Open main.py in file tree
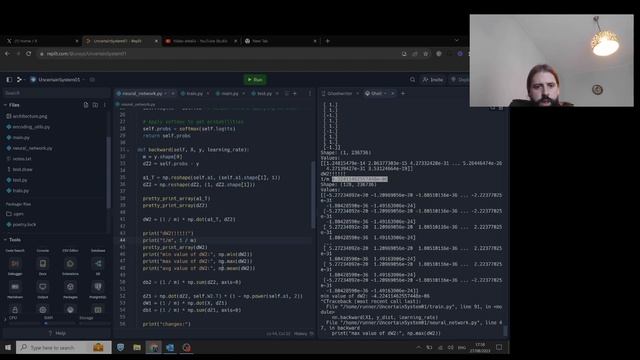 [x=20, y=138]
